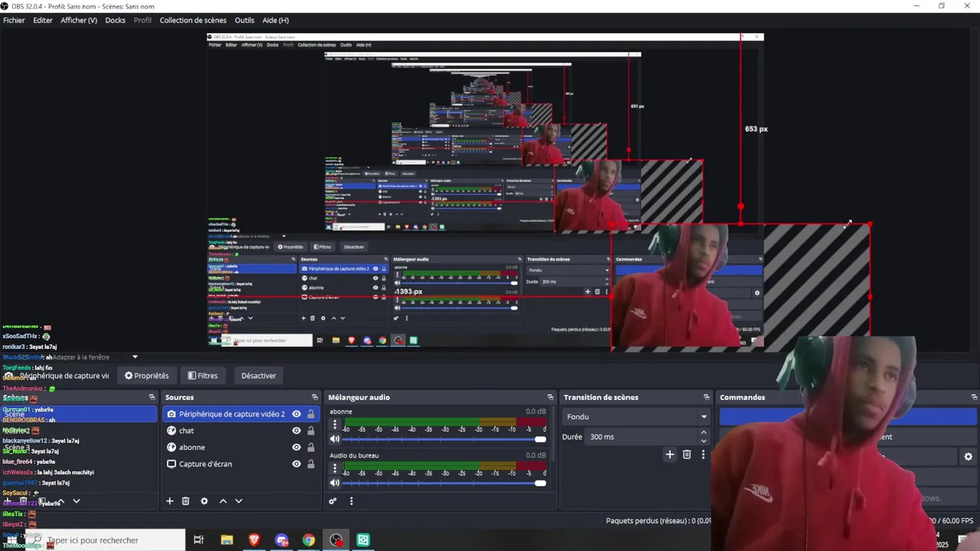The width and height of the screenshot is (980, 551).
Task: Open Windows Task View
Action: click(198, 540)
